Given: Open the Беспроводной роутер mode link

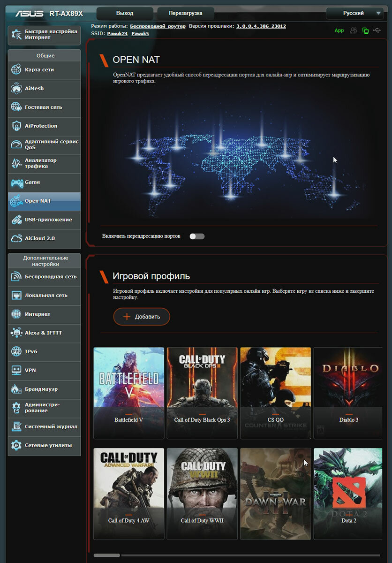Looking at the screenshot, I should click(x=158, y=26).
